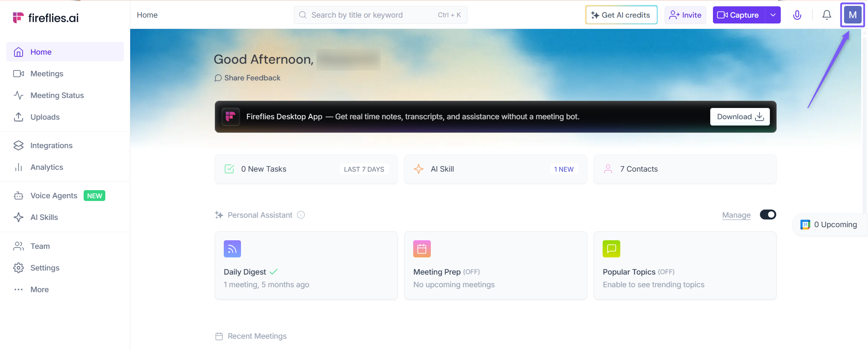Click the Home breadcrumb title in top bar
Screen dimensions: 868x350
(x=147, y=15)
